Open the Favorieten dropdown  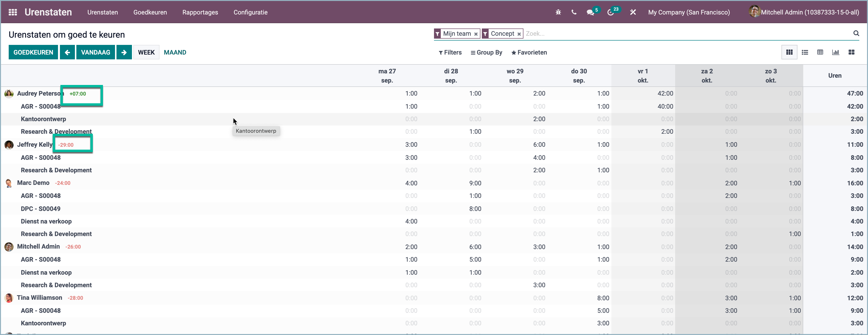point(529,53)
